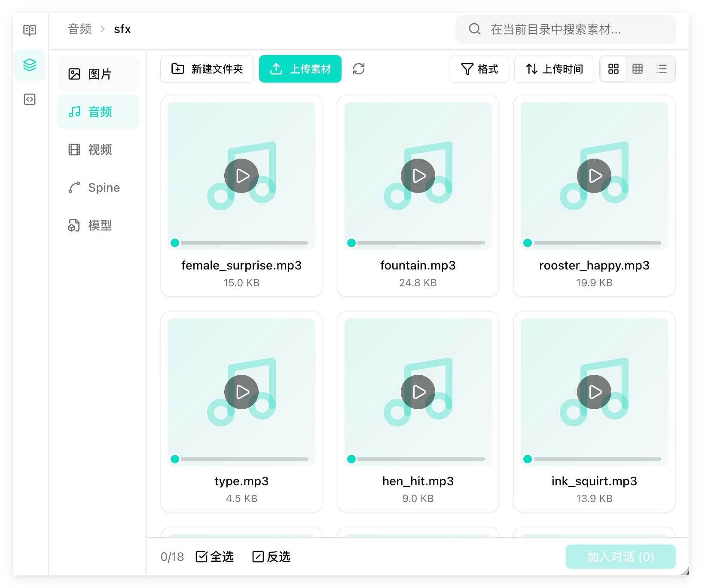Open the code panel icon in left rail

pos(30,99)
